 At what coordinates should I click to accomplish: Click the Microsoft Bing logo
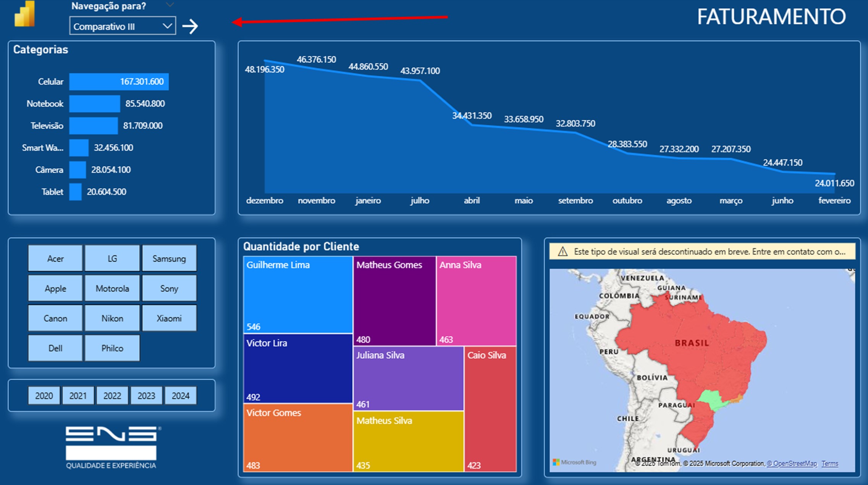pos(574,462)
